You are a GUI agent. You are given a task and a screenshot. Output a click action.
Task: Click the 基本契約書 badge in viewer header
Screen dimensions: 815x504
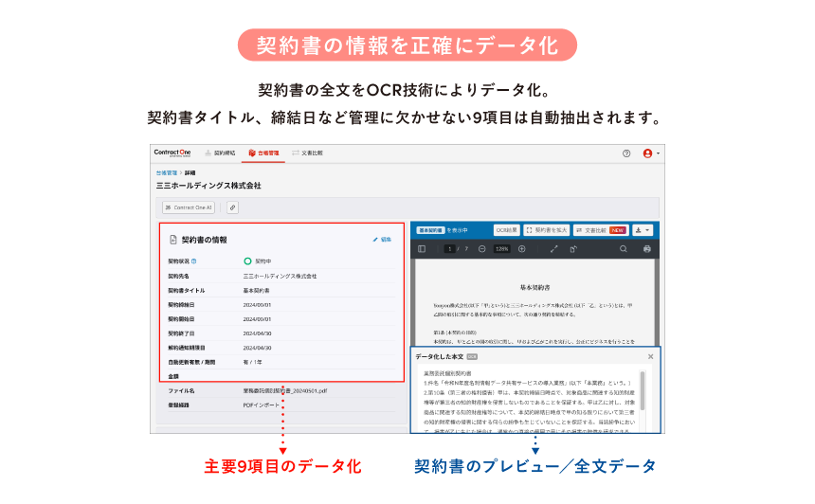click(431, 230)
